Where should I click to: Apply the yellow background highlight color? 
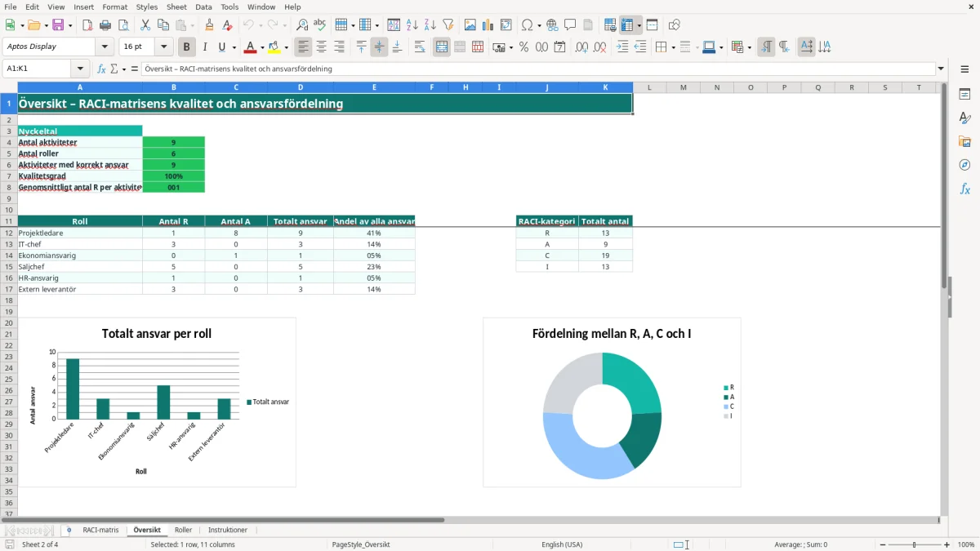[274, 47]
